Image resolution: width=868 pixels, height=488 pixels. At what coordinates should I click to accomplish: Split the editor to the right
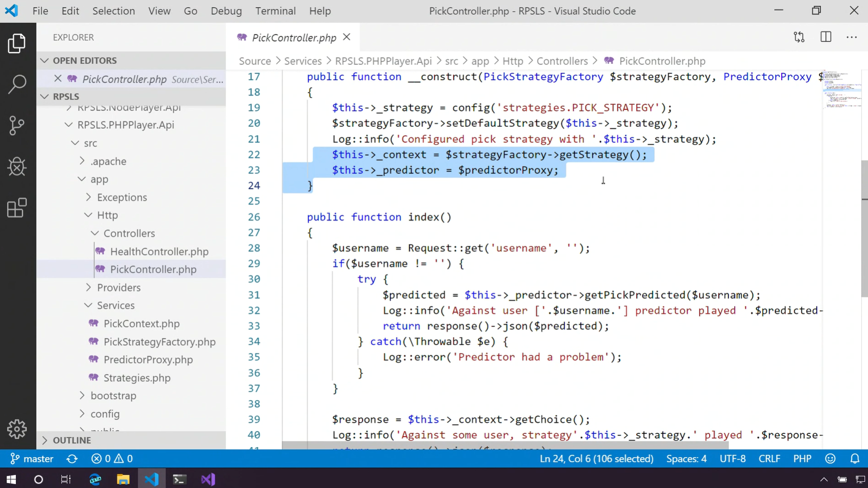826,37
